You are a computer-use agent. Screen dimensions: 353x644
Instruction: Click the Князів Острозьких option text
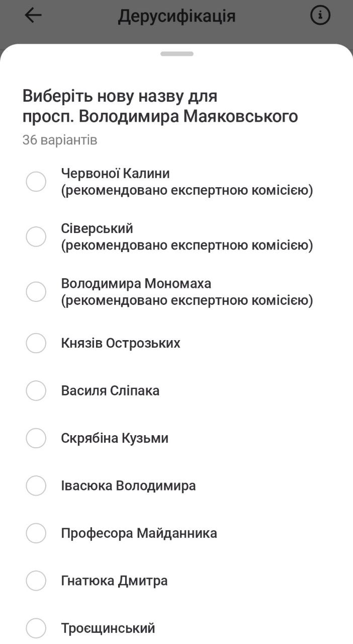point(121,343)
